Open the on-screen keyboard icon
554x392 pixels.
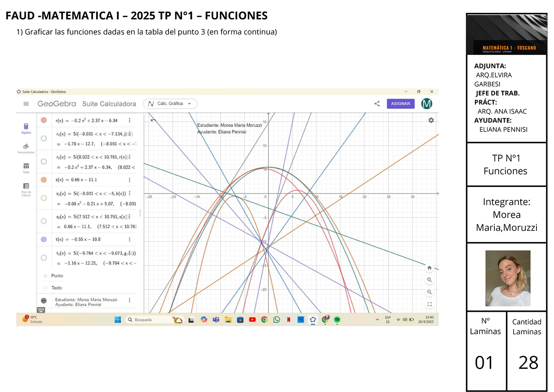click(41, 309)
